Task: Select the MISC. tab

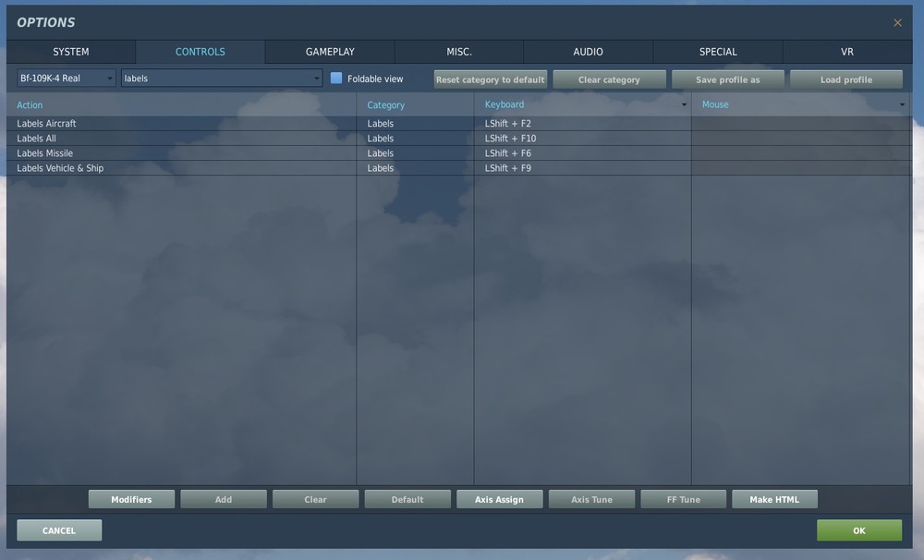Action: point(459,52)
